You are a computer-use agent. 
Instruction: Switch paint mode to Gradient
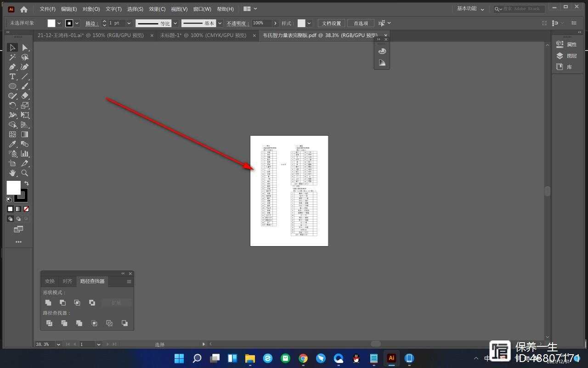pos(18,209)
